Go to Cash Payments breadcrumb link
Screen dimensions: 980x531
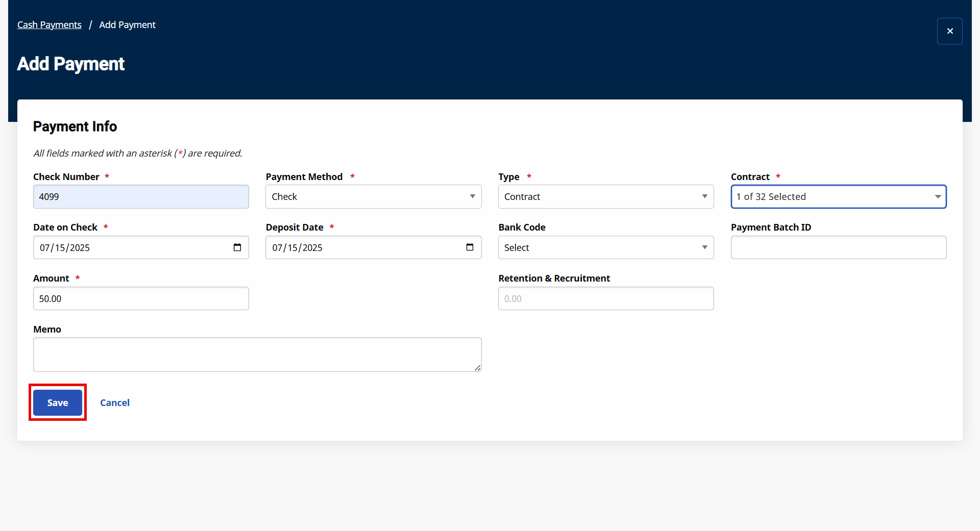coord(50,25)
